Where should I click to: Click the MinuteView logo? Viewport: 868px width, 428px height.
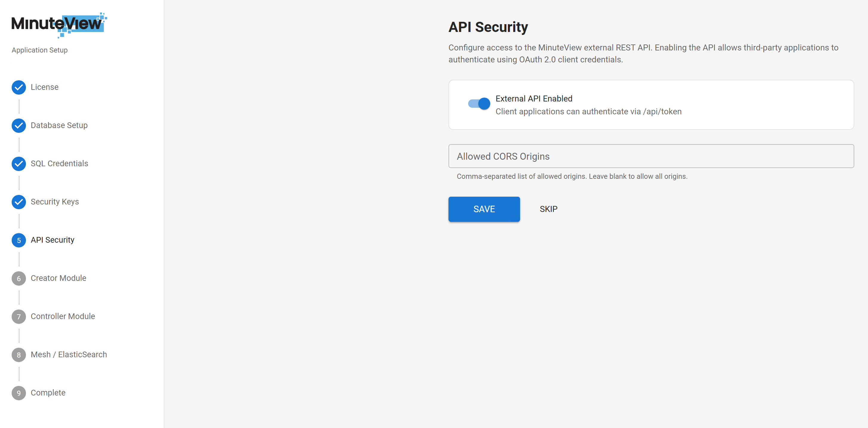[58, 24]
